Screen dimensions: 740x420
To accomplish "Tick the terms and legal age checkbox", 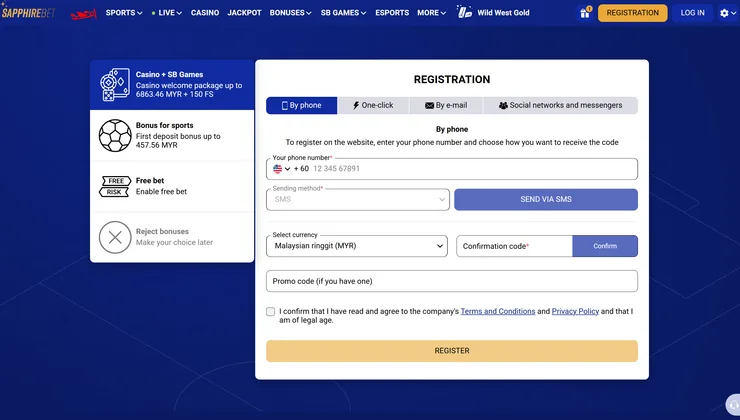I will point(270,311).
